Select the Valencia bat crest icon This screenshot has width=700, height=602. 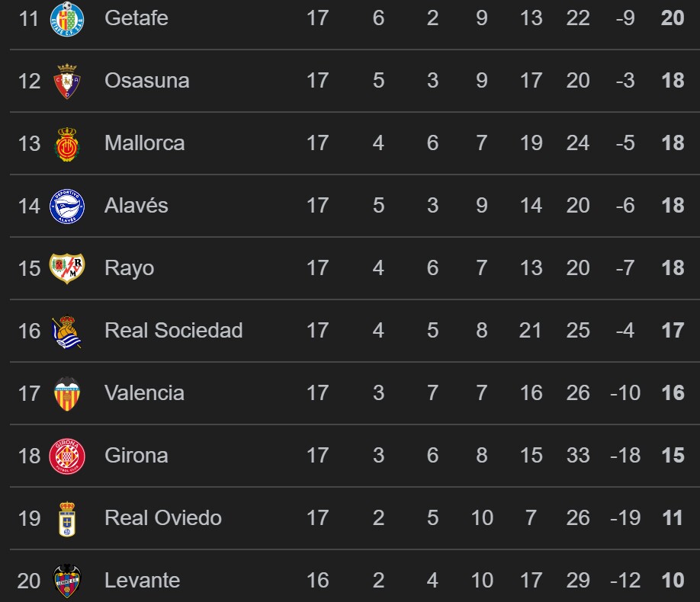point(67,393)
